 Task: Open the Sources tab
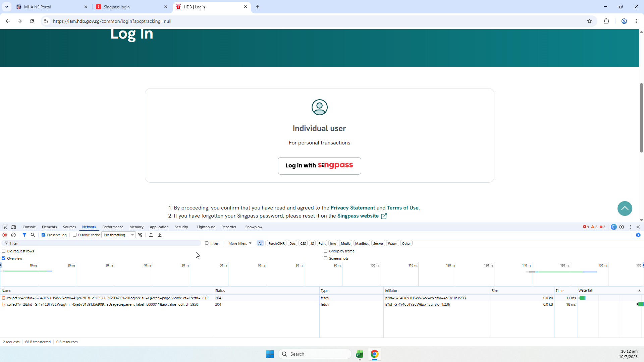point(69,227)
